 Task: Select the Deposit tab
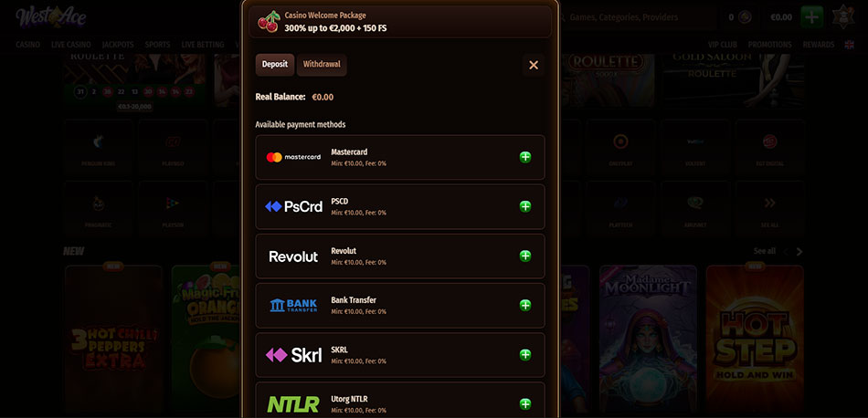pyautogui.click(x=275, y=65)
